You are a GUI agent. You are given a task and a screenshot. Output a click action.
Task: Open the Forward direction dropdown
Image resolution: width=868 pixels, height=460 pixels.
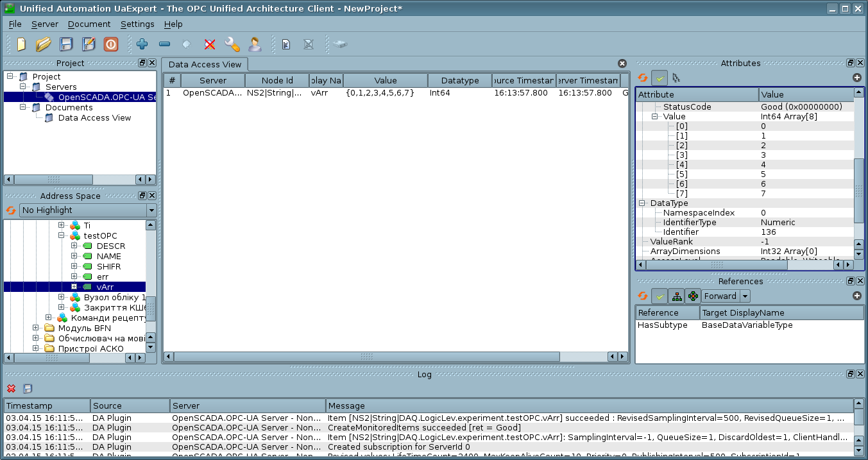725,296
